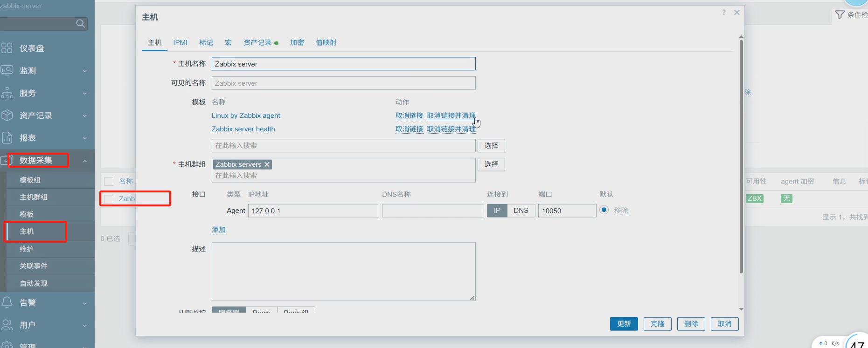Switch to the 主机 tab
868x348 pixels.
pyautogui.click(x=154, y=42)
